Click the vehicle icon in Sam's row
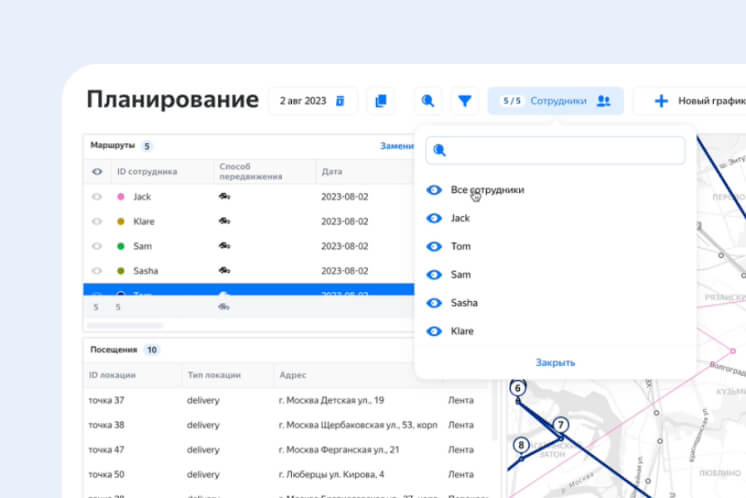Viewport: 746px width, 498px height. (x=225, y=245)
